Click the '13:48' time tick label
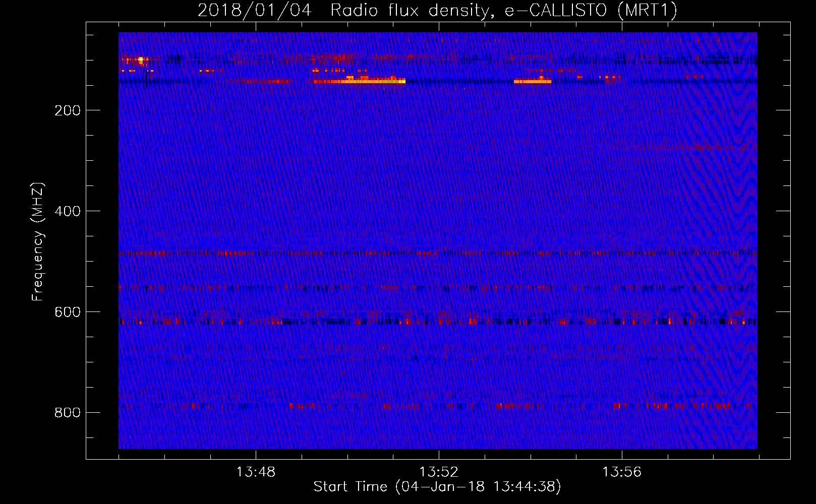The width and height of the screenshot is (816, 504). click(x=256, y=472)
